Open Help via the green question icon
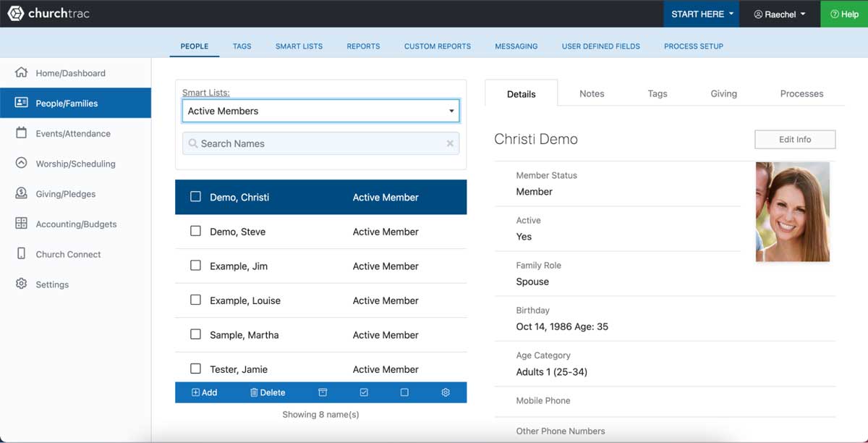This screenshot has width=868, height=443. click(x=837, y=13)
